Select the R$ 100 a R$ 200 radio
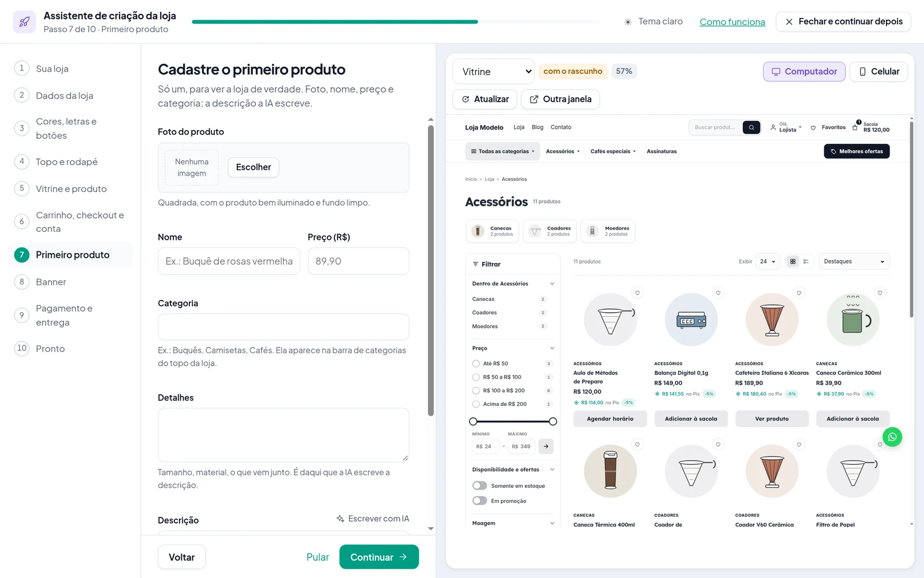Viewport: 924px width, 578px height. [476, 391]
